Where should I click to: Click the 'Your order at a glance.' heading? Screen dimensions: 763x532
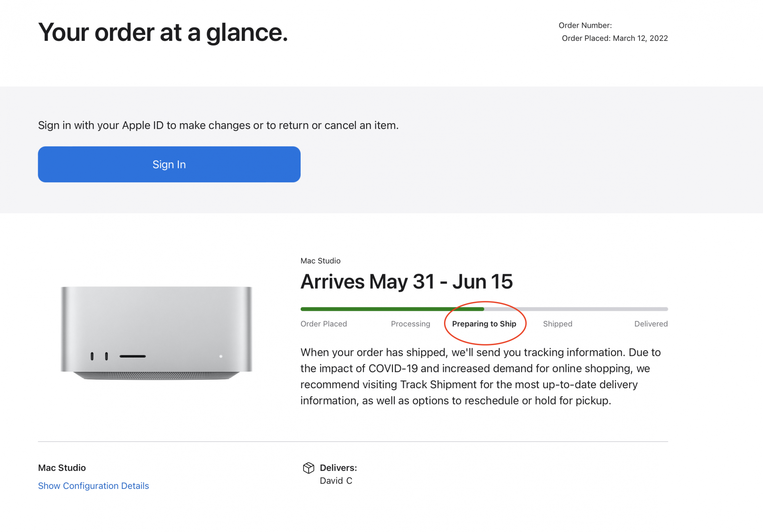163,32
